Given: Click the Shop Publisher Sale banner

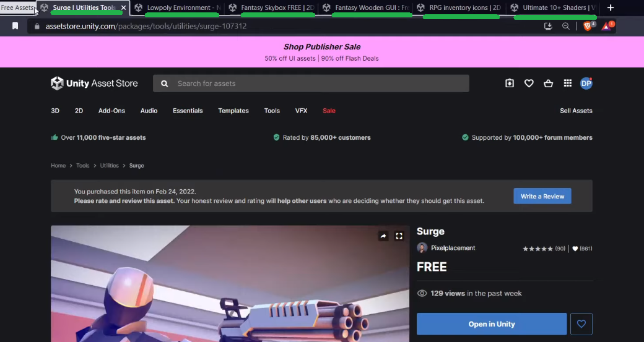Looking at the screenshot, I should tap(322, 52).
